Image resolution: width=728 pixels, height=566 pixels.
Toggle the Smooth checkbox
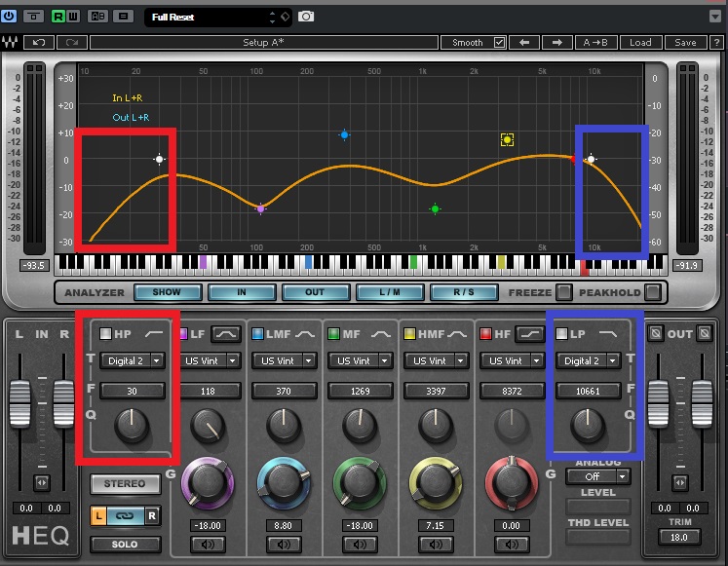[499, 42]
